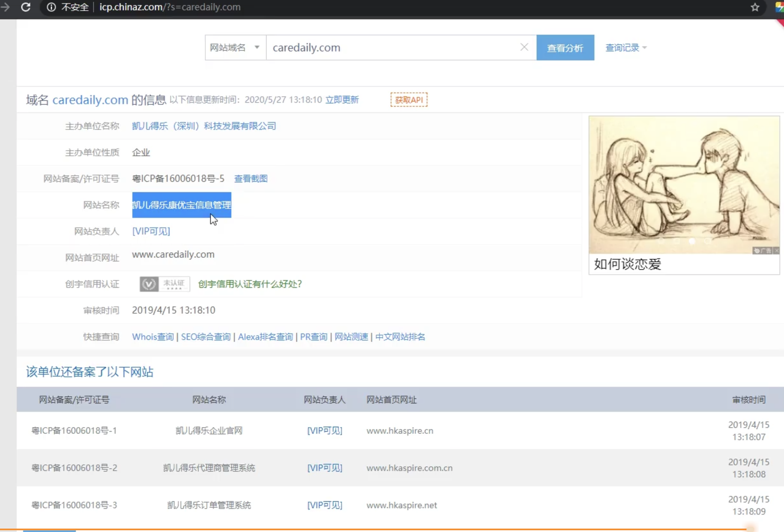Click the 粤ICP备16006018号-2 table cell
The image size is (784, 532).
(74, 468)
